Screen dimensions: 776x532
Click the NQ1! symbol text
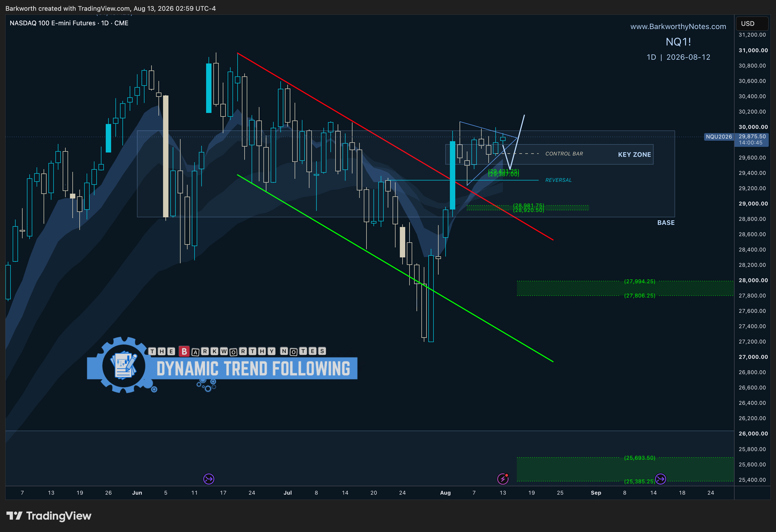678,42
